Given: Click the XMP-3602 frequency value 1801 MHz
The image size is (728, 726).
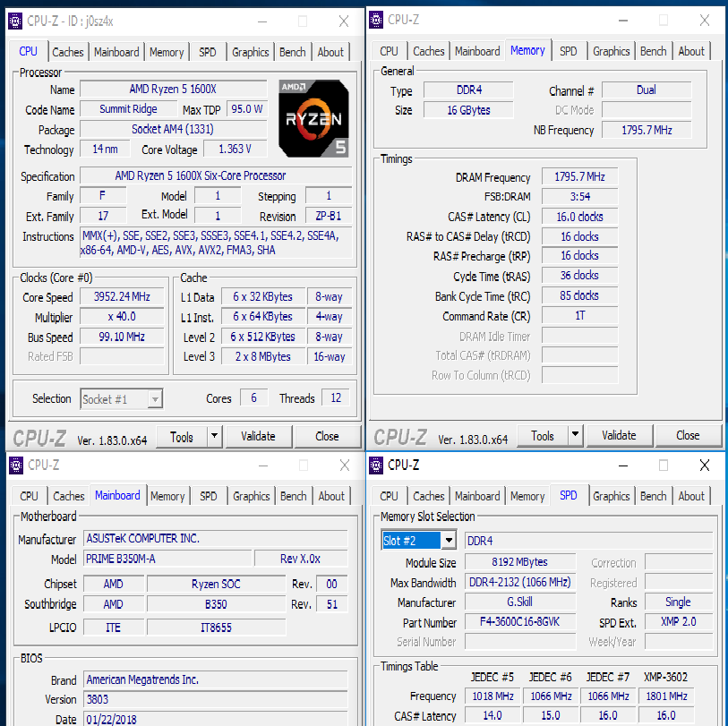Looking at the screenshot, I should (666, 696).
